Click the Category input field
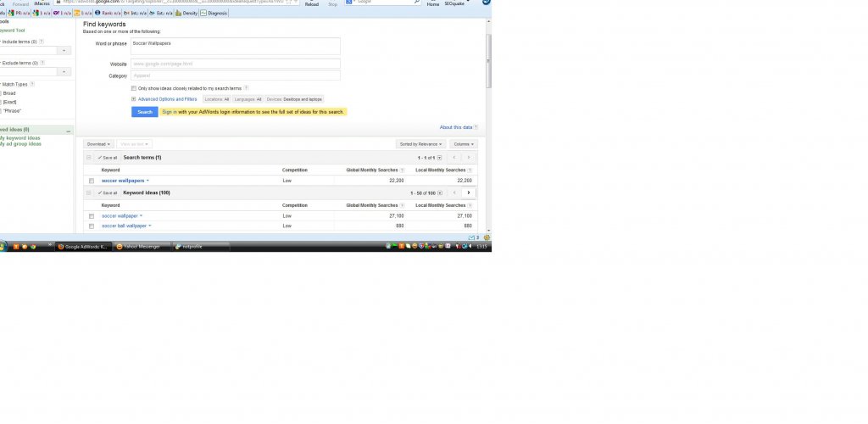 coord(236,75)
